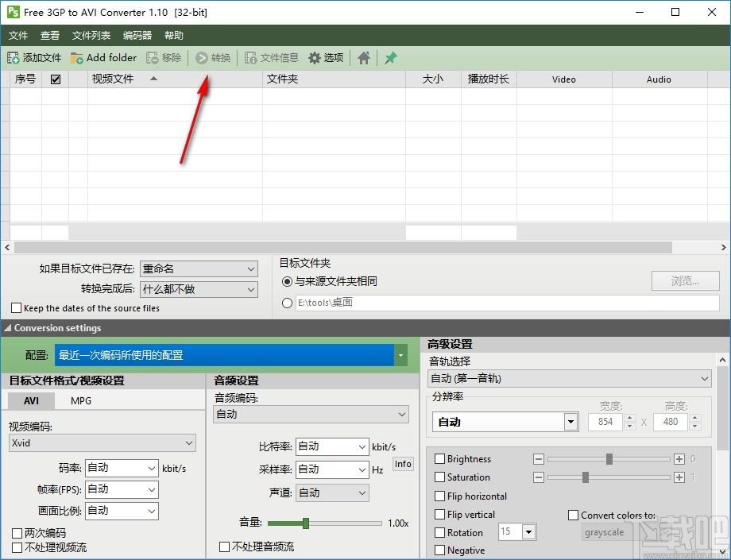Select the custom folder E:\tools radio button
Viewport: 731px width, 560px height.
click(287, 303)
